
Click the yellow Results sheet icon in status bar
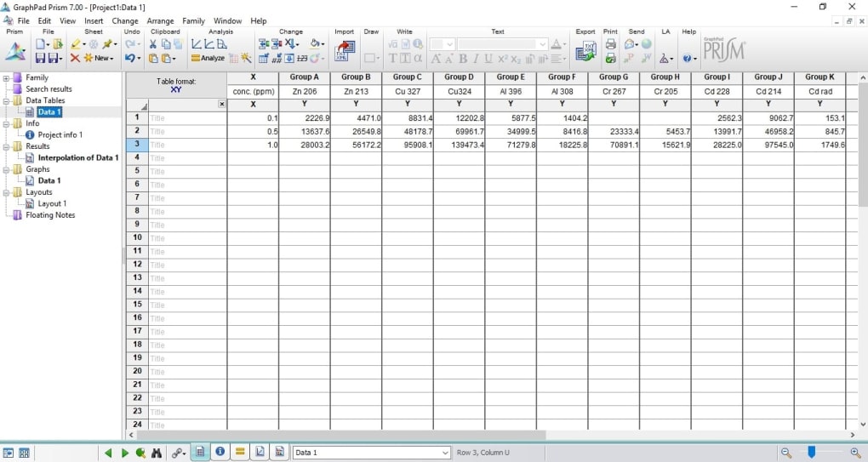240,452
